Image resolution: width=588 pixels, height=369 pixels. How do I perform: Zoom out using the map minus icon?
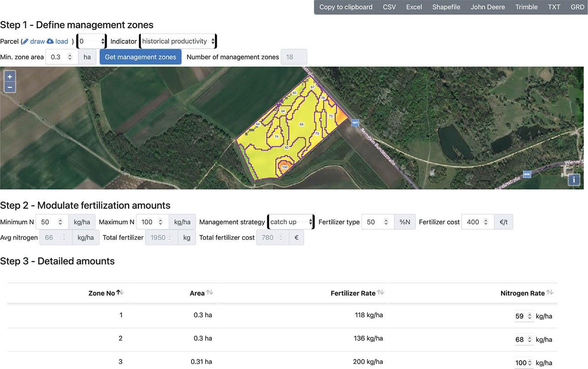[10, 87]
